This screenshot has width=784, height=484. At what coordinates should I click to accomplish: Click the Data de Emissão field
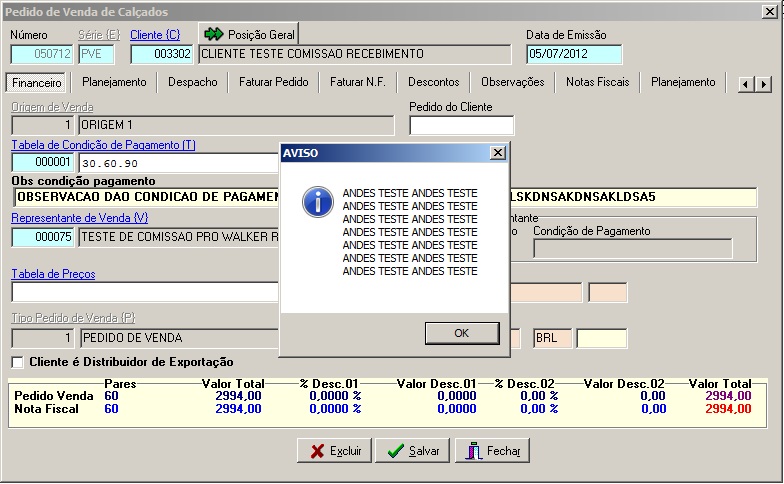[574, 54]
